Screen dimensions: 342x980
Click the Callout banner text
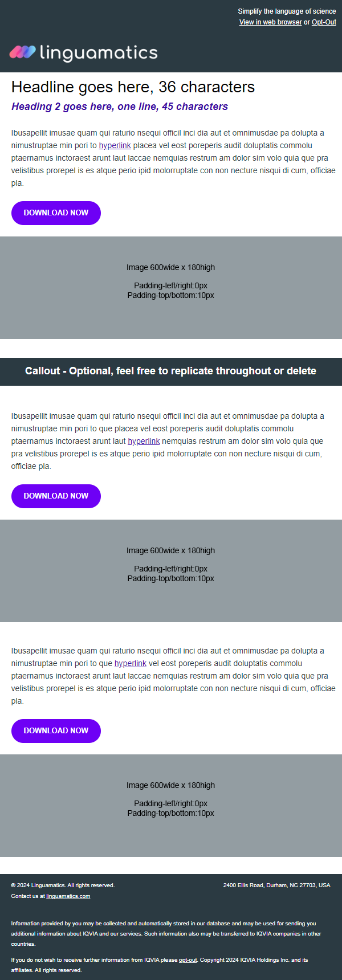click(x=171, y=371)
